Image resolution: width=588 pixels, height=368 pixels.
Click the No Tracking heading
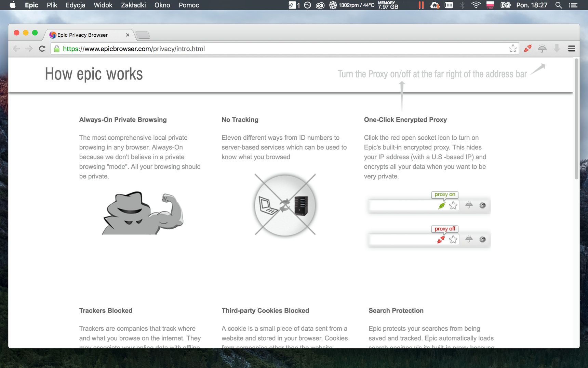(x=240, y=119)
